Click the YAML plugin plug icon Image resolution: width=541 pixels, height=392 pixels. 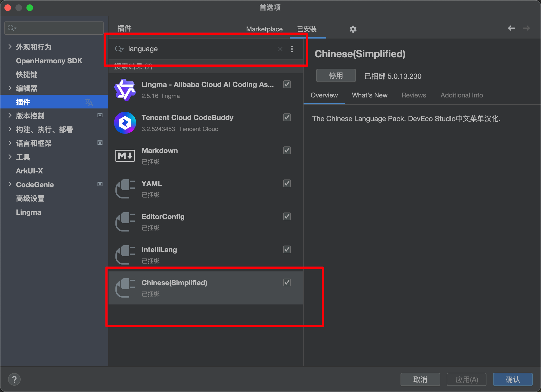125,189
